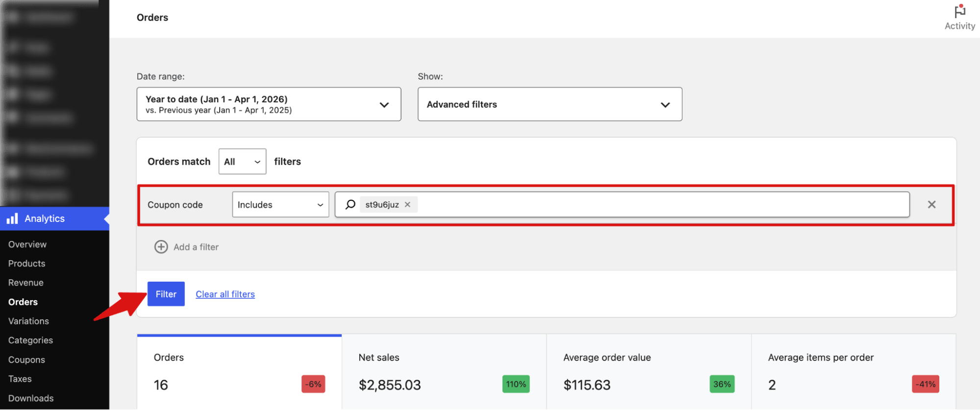This screenshot has width=980, height=410.
Task: Click the $115.63 average order value
Action: [587, 385]
